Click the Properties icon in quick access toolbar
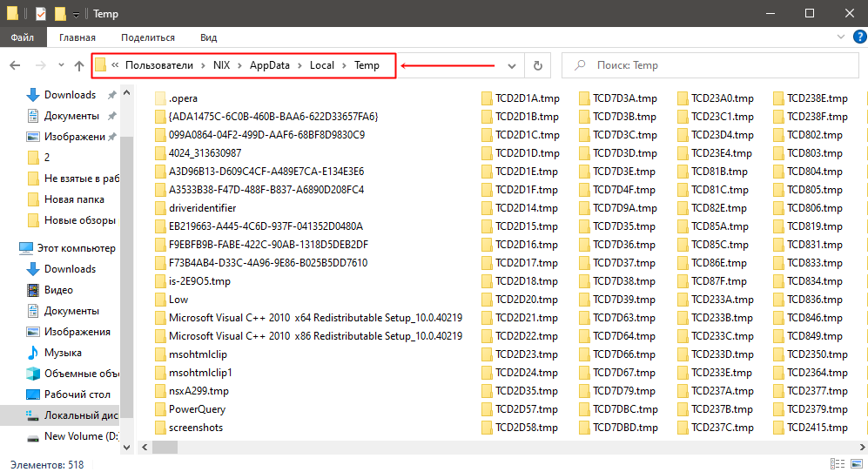Viewport: 868px width, 472px height. click(x=41, y=14)
